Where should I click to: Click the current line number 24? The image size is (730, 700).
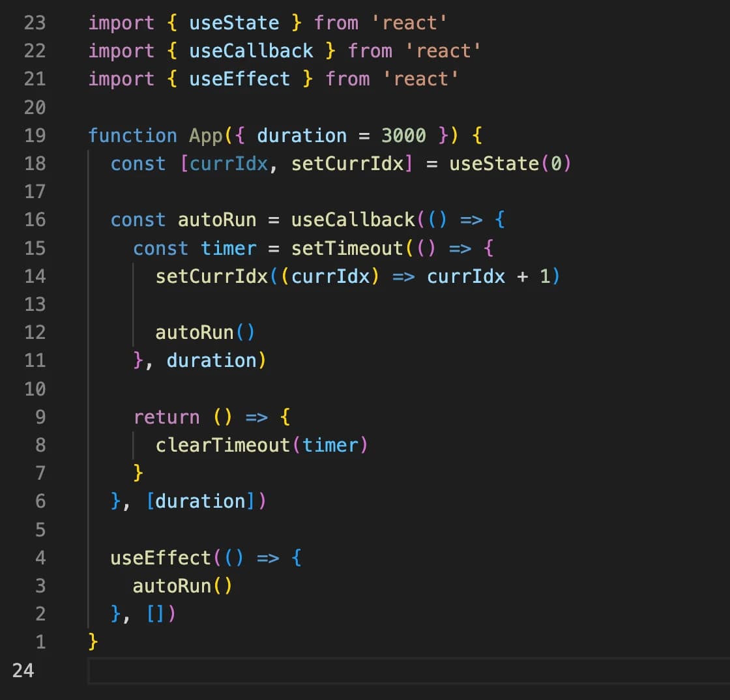(23, 670)
